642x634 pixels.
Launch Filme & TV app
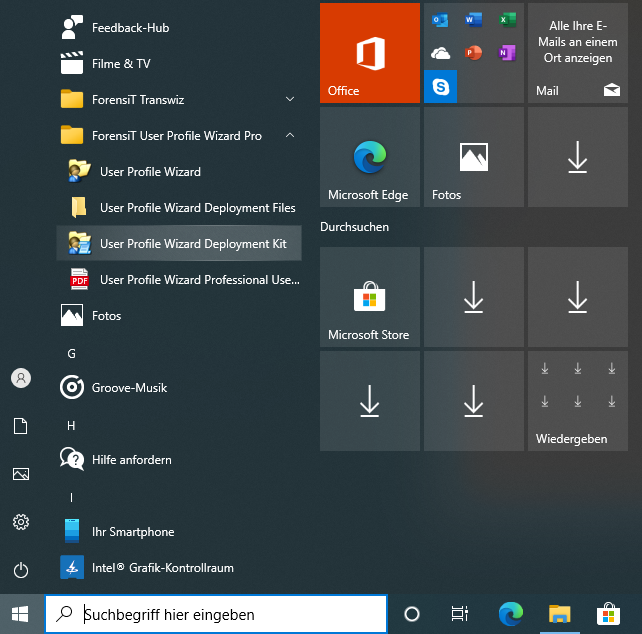click(x=179, y=64)
